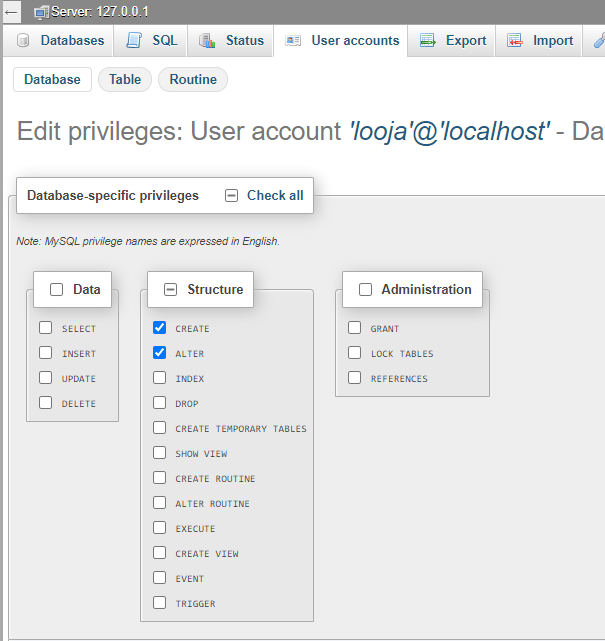Click the SQL tab icon
The image size is (605, 641).
click(x=134, y=41)
